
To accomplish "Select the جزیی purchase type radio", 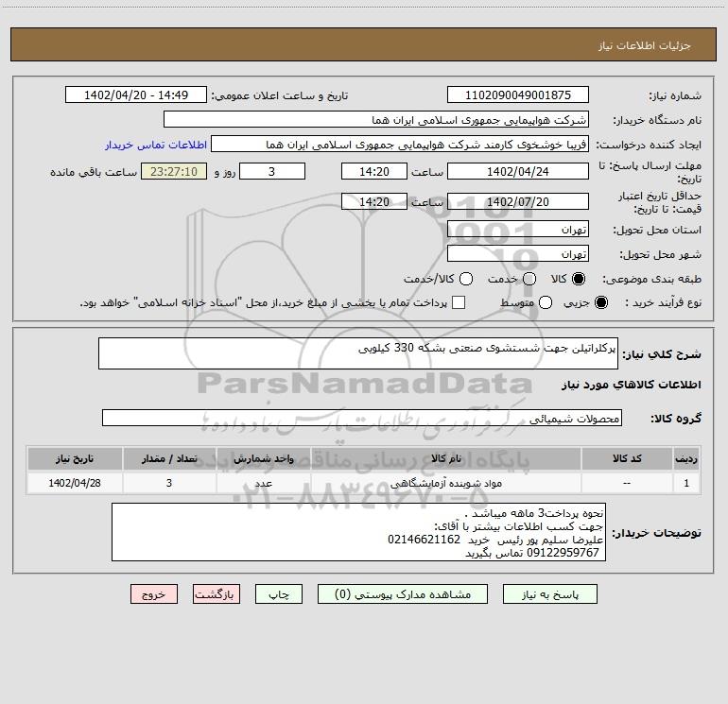I will (x=601, y=303).
